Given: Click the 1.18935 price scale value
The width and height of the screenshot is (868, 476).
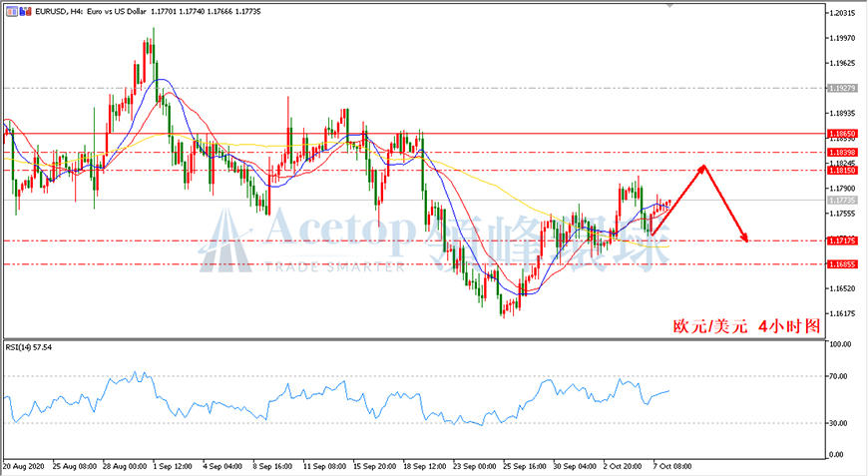Looking at the screenshot, I should (x=843, y=114).
